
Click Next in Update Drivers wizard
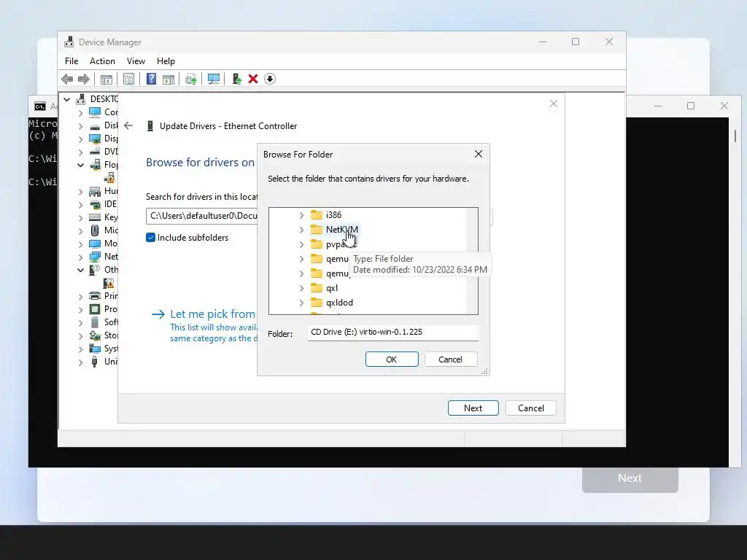(x=473, y=408)
